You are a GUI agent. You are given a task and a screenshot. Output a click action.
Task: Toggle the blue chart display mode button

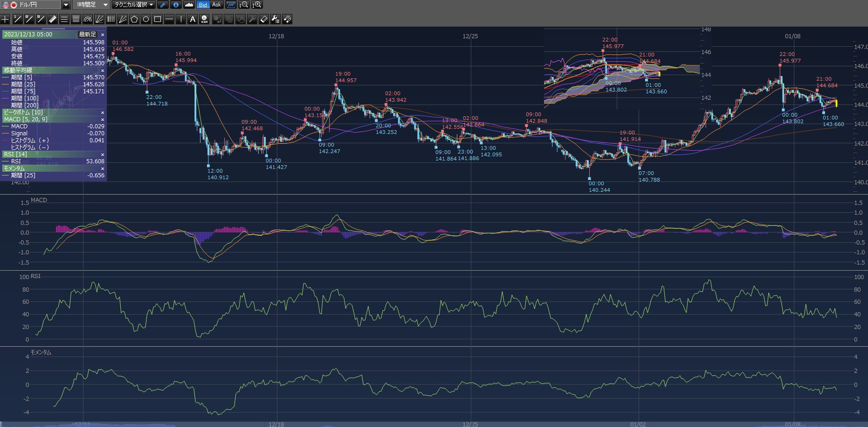tap(231, 5)
